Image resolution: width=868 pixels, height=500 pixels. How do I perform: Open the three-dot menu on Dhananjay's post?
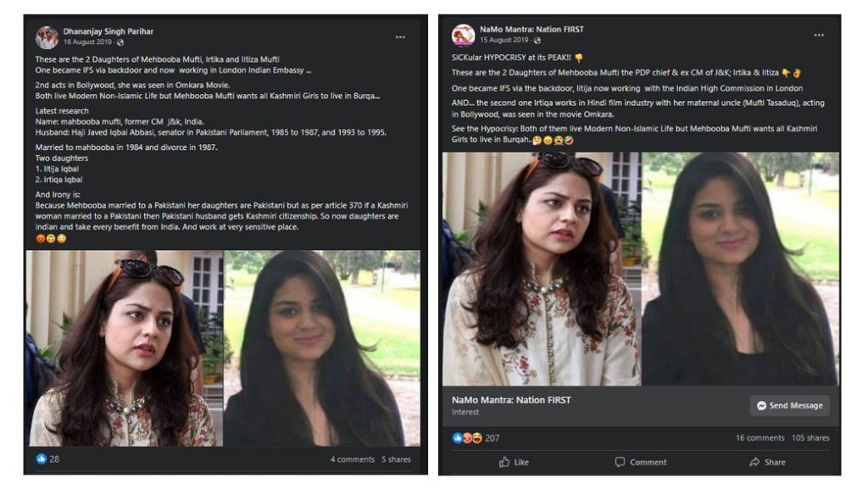pyautogui.click(x=400, y=37)
